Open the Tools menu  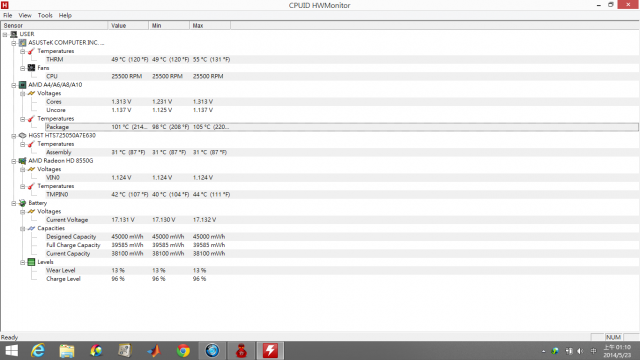[x=45, y=16]
